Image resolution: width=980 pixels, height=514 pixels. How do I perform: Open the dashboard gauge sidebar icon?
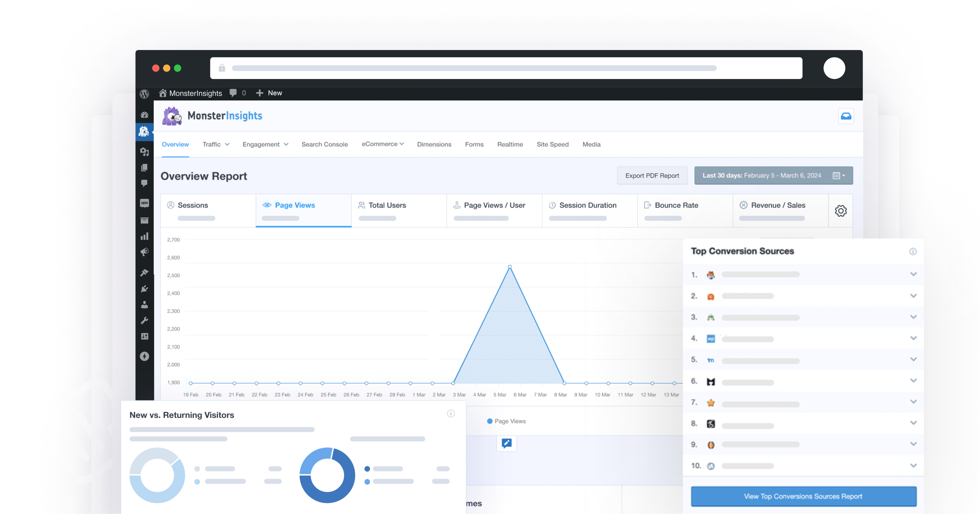tap(144, 115)
